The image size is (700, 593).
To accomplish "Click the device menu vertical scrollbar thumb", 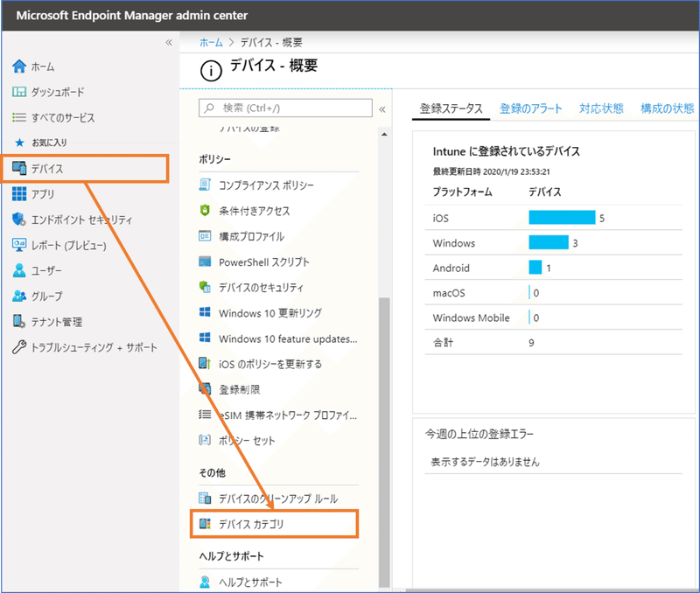I will point(384,442).
